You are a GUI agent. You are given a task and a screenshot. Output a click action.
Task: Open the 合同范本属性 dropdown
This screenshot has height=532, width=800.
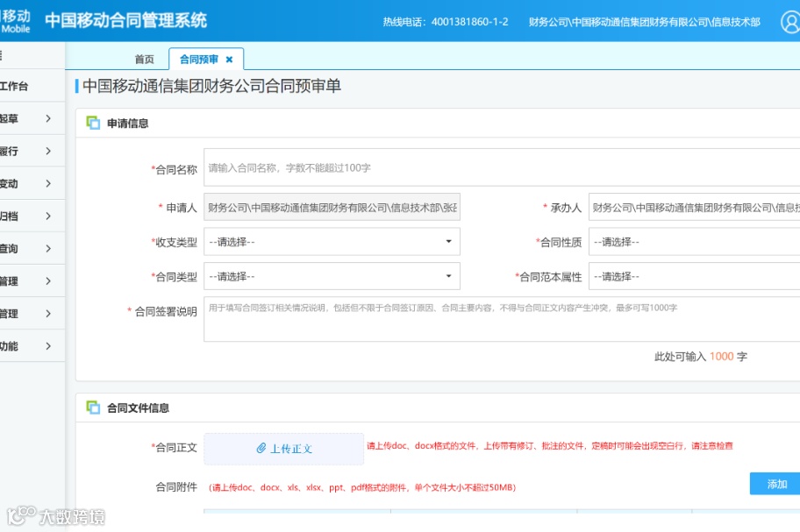[694, 276]
